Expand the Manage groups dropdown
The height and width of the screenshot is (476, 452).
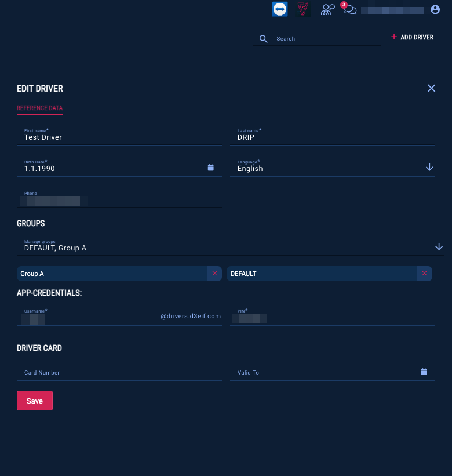[x=439, y=247]
